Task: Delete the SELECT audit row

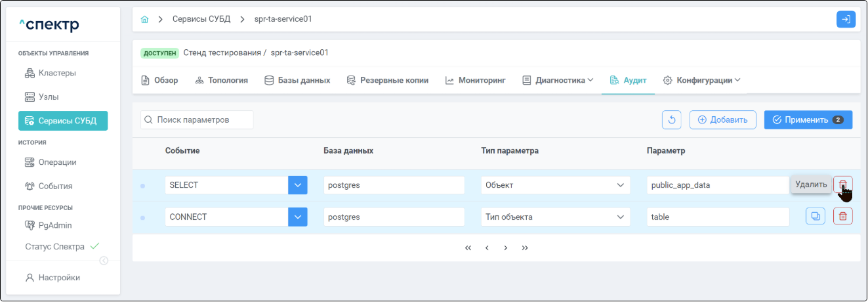Action: tap(843, 185)
